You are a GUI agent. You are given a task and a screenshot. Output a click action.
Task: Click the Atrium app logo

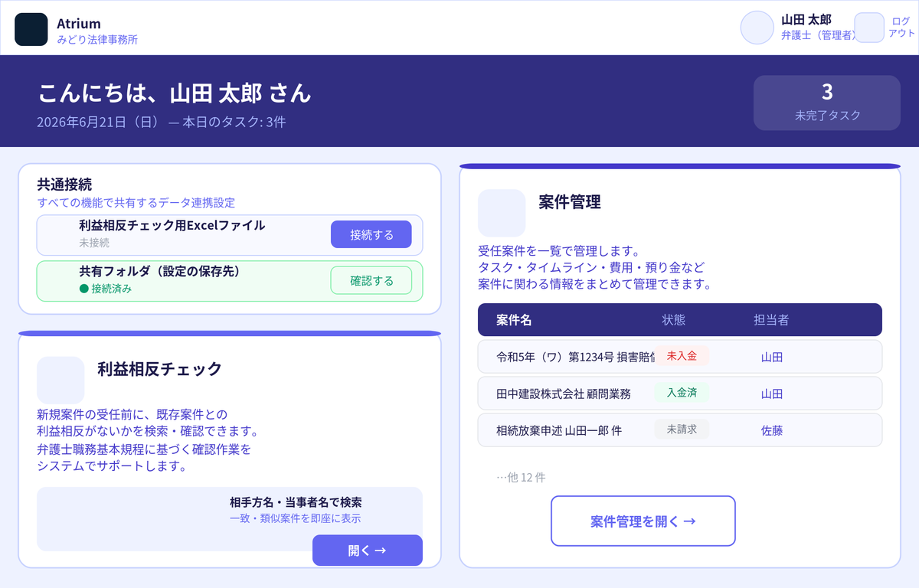(31, 29)
